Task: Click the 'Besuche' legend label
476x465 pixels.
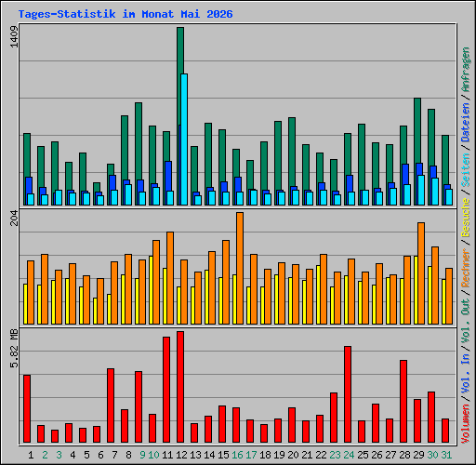Action: point(466,218)
